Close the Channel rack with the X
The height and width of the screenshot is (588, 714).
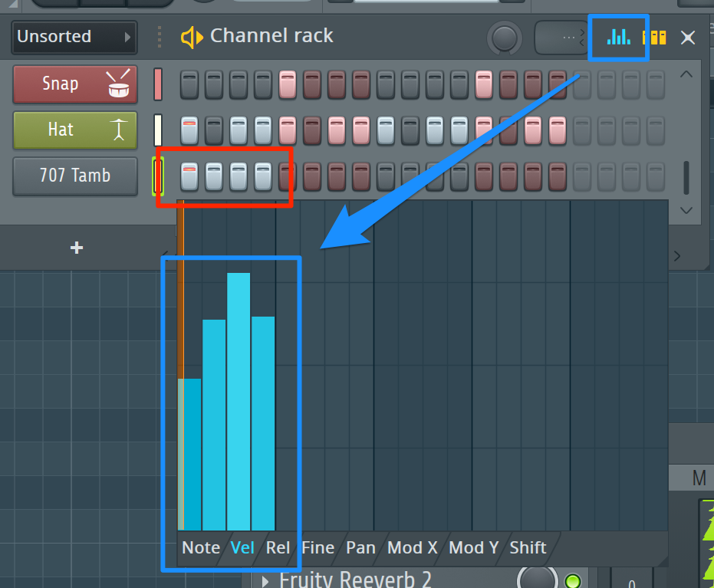coord(688,38)
